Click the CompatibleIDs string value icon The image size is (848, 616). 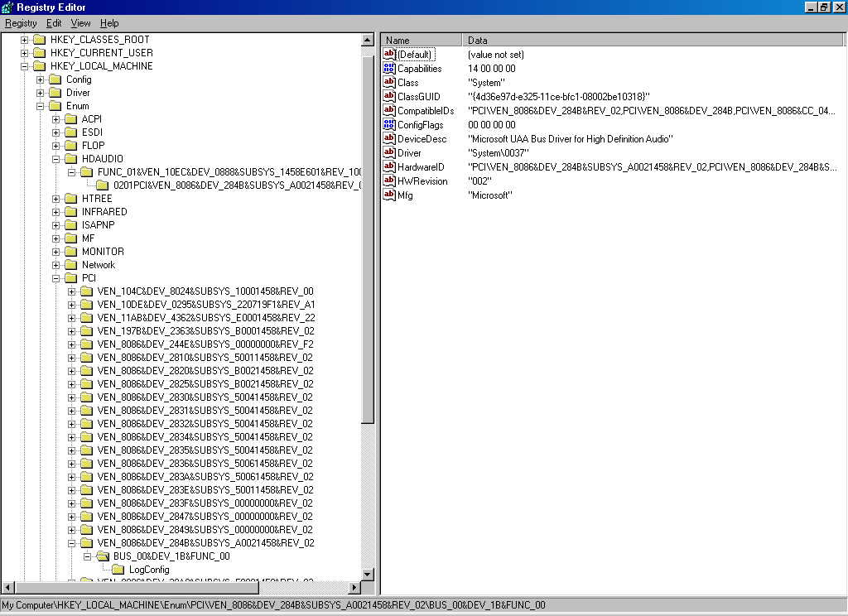(x=389, y=110)
